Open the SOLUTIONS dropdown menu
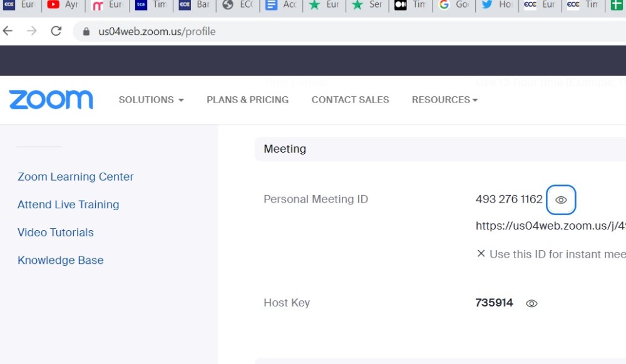The height and width of the screenshot is (364, 626). [150, 100]
